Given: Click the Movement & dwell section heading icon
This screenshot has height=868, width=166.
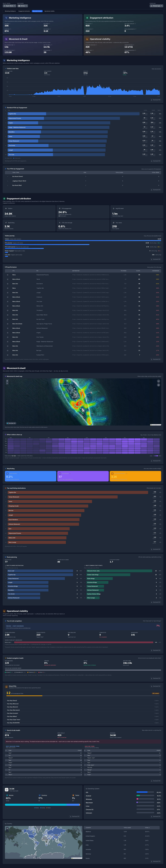Looking at the screenshot, I should point(4,368).
